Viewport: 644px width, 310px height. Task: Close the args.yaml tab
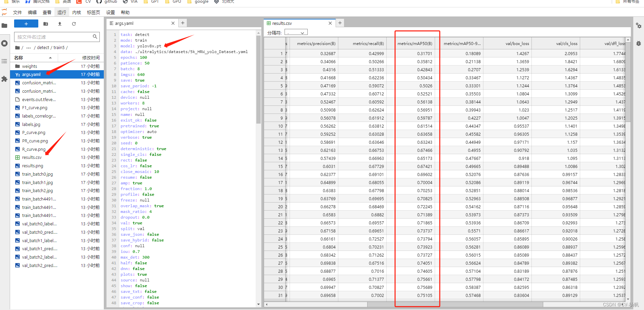tap(173, 23)
